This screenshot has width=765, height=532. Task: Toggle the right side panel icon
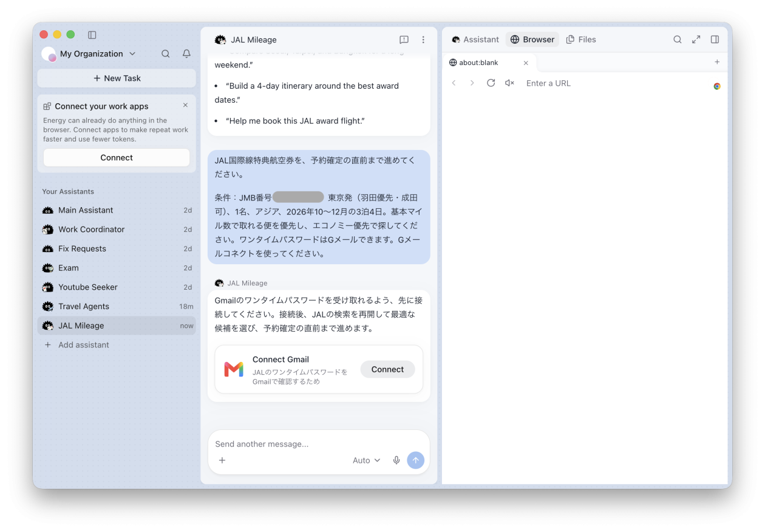click(x=715, y=39)
